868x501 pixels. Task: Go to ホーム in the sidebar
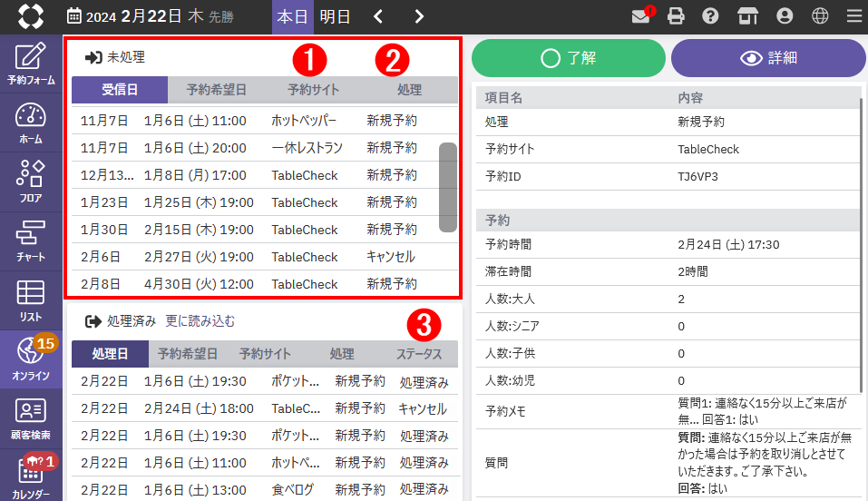pos(31,123)
